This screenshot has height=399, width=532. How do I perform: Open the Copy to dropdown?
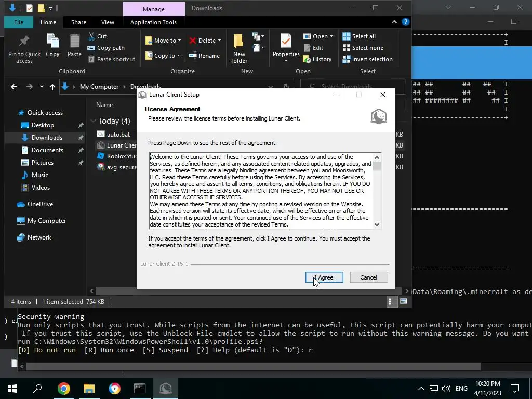tap(163, 56)
